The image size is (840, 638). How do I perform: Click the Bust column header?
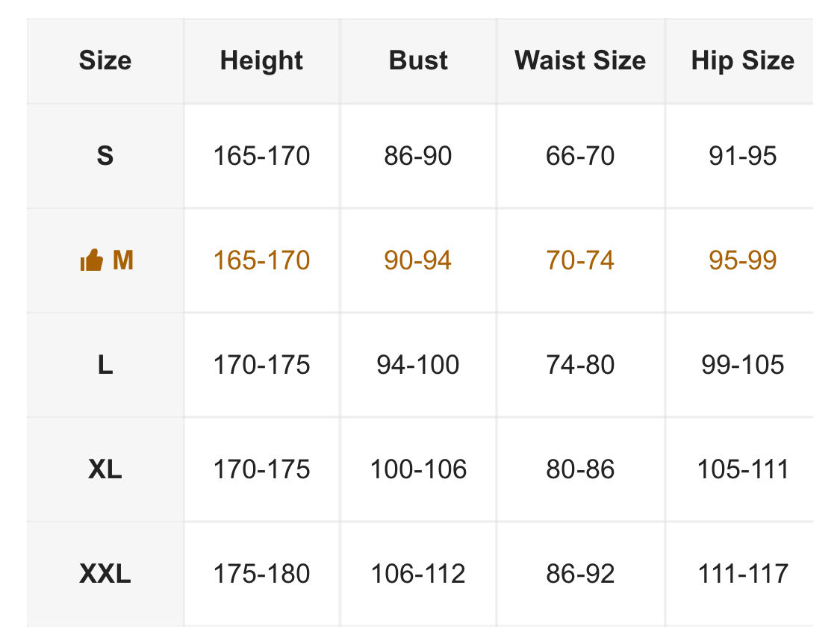click(x=418, y=60)
